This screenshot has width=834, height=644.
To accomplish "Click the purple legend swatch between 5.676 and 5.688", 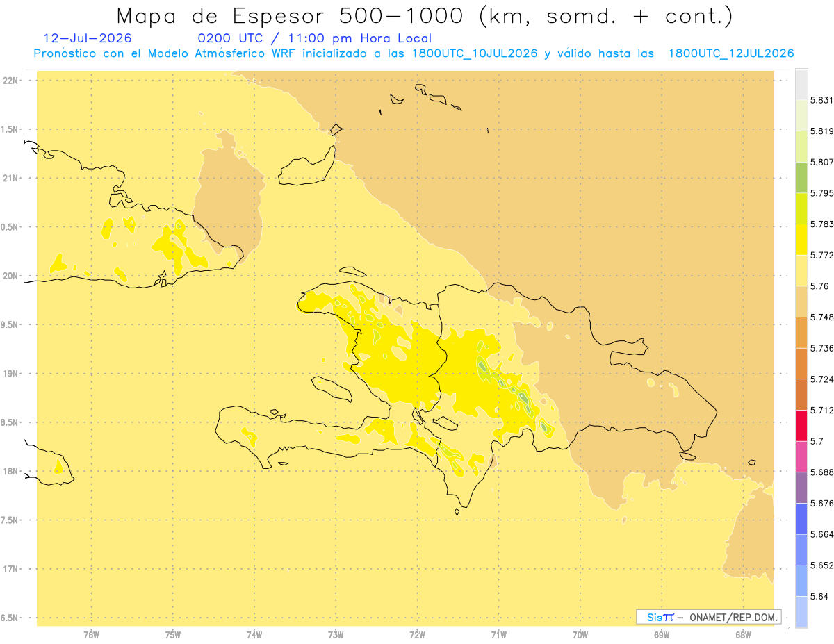I will [801, 488].
